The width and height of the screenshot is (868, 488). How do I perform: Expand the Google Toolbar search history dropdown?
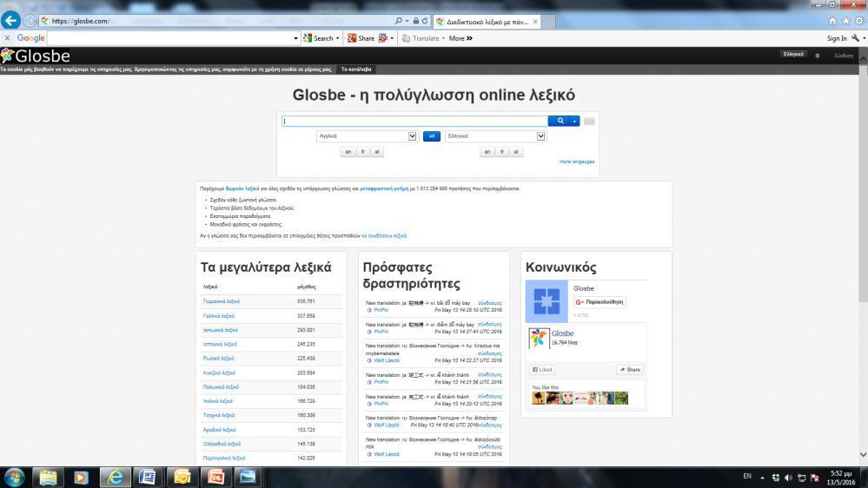295,38
